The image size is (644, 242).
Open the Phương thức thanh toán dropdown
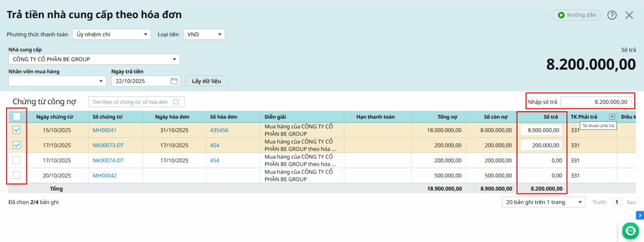coord(111,34)
